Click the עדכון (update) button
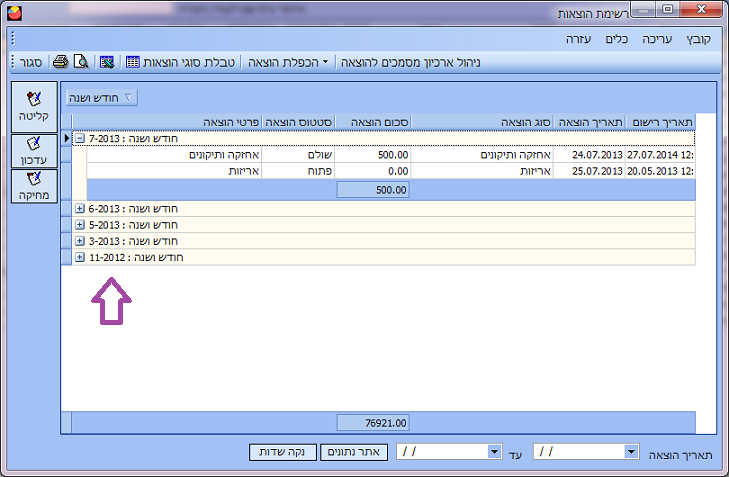This screenshot has height=477, width=729. point(35,150)
